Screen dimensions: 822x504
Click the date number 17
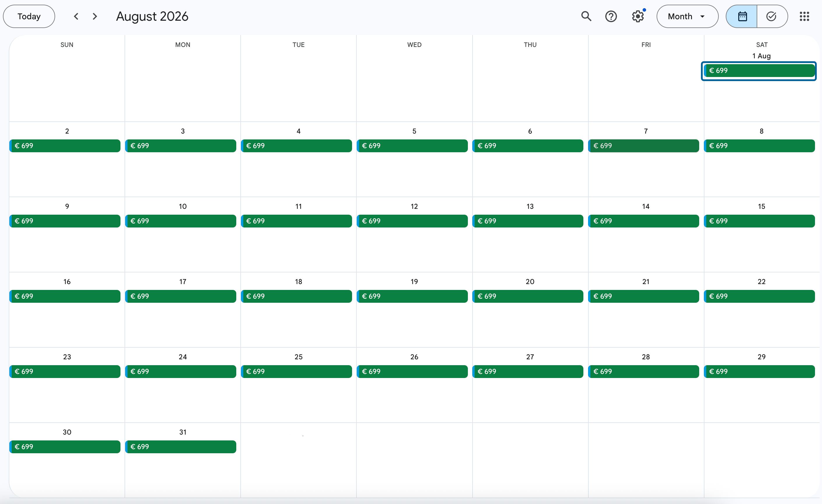183,281
